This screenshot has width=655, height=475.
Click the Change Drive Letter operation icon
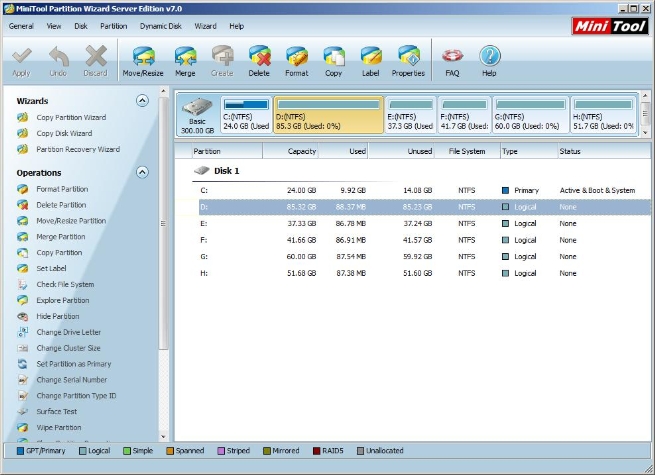tap(23, 332)
